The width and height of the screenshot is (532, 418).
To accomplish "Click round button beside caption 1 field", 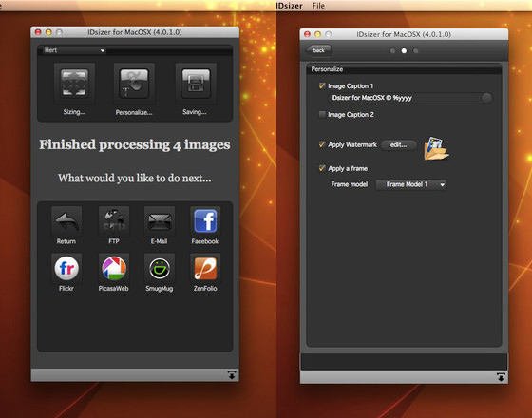I will [x=486, y=98].
